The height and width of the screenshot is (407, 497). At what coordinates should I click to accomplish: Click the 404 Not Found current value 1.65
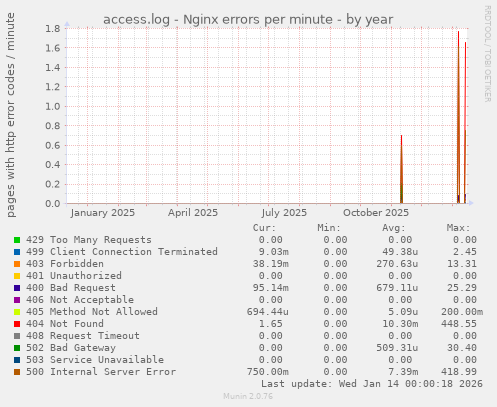(x=270, y=324)
